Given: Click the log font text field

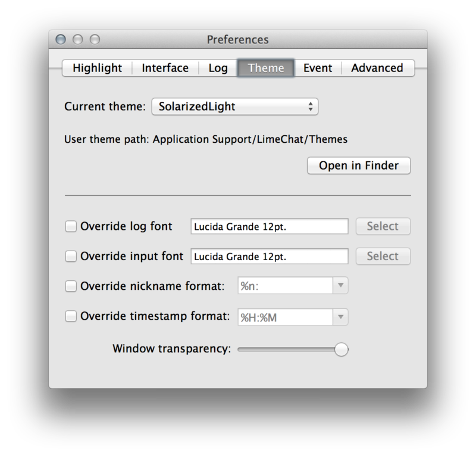Looking at the screenshot, I should pyautogui.click(x=270, y=226).
